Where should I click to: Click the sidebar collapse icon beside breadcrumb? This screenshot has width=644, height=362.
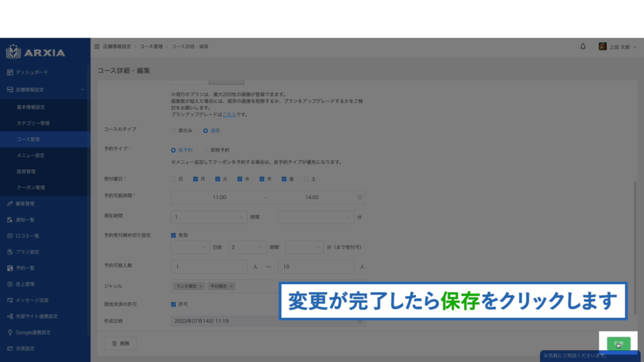(97, 47)
